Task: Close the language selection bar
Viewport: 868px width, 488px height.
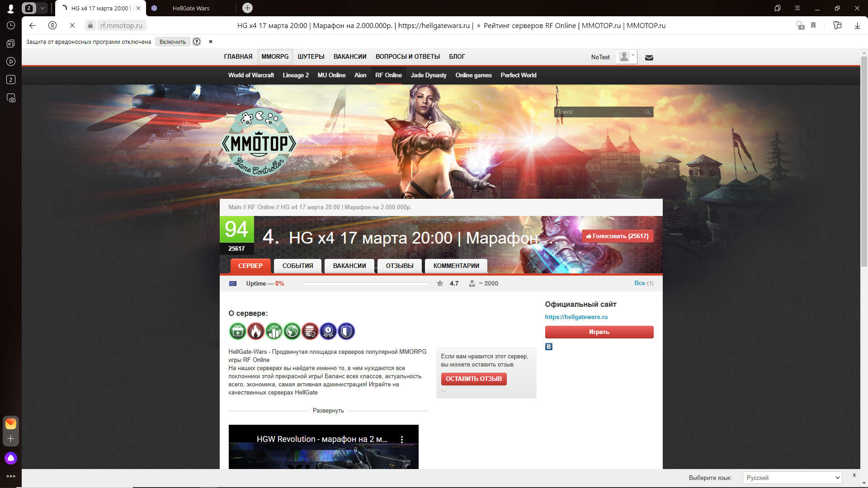Action: tap(854, 475)
